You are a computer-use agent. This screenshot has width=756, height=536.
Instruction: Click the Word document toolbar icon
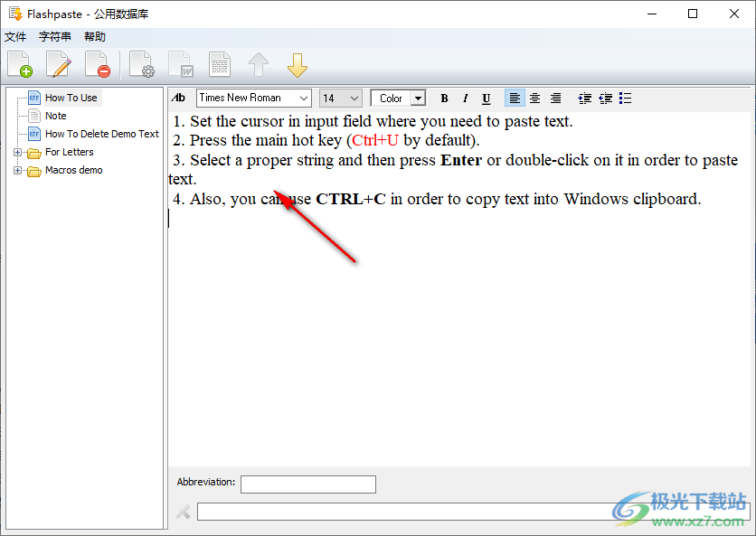[x=181, y=64]
